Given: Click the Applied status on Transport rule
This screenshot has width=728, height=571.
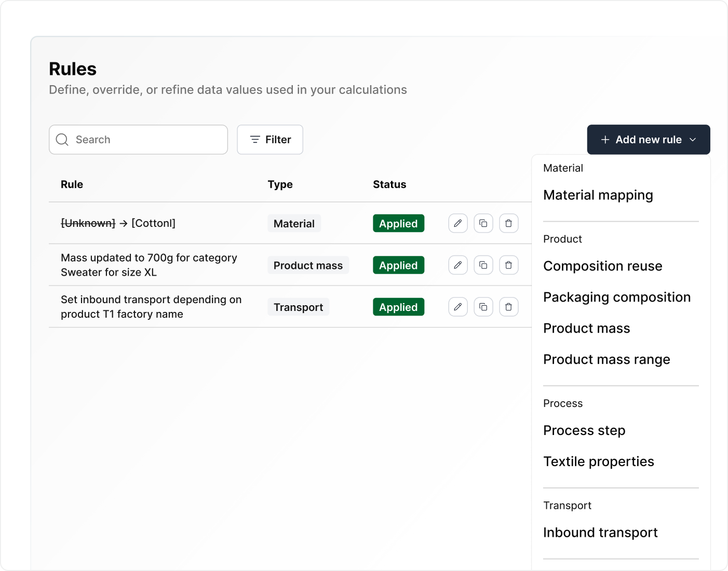Looking at the screenshot, I should (x=398, y=307).
